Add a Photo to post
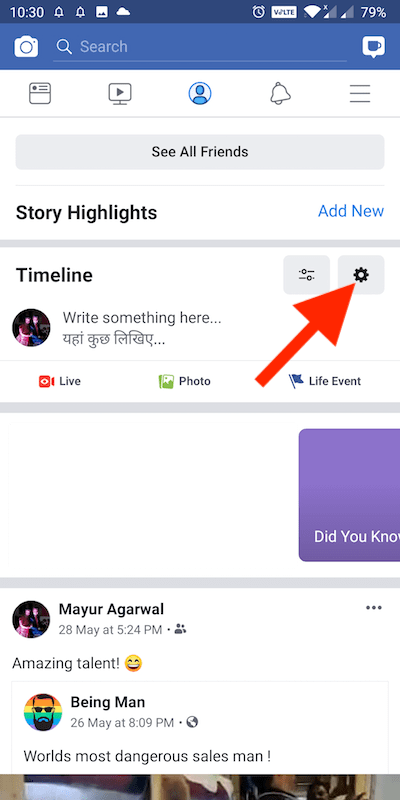The height and width of the screenshot is (800, 400). click(x=185, y=381)
